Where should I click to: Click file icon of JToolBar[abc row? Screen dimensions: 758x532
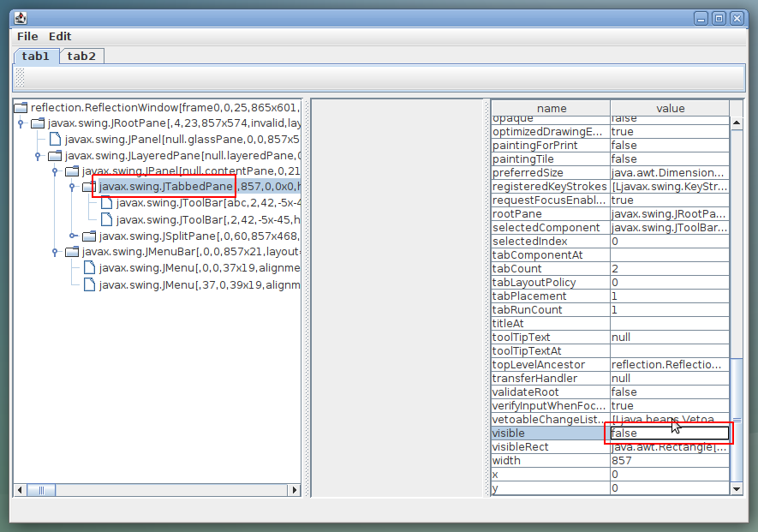tap(106, 203)
